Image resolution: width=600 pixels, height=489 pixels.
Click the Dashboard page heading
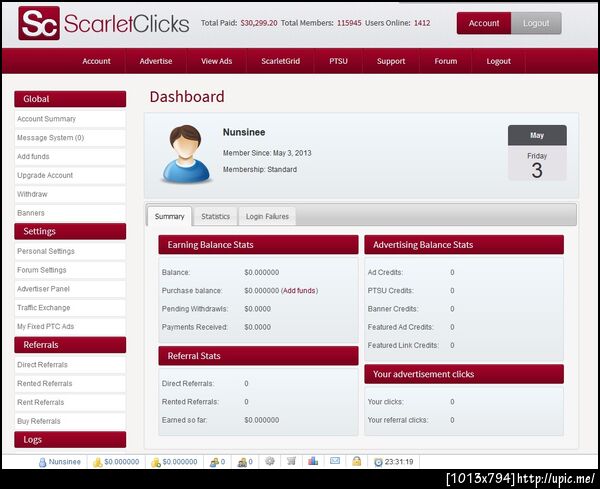187,96
